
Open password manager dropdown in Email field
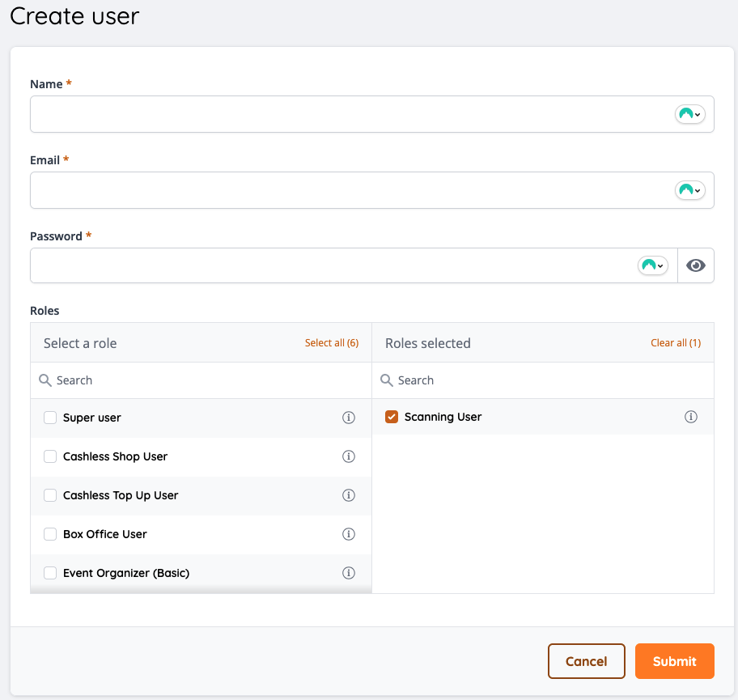[x=689, y=190]
